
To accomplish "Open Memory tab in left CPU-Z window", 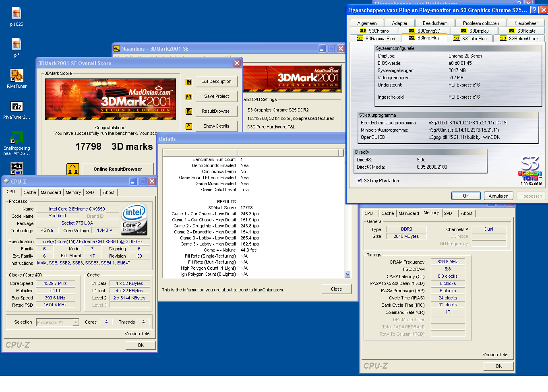I will tap(73, 192).
